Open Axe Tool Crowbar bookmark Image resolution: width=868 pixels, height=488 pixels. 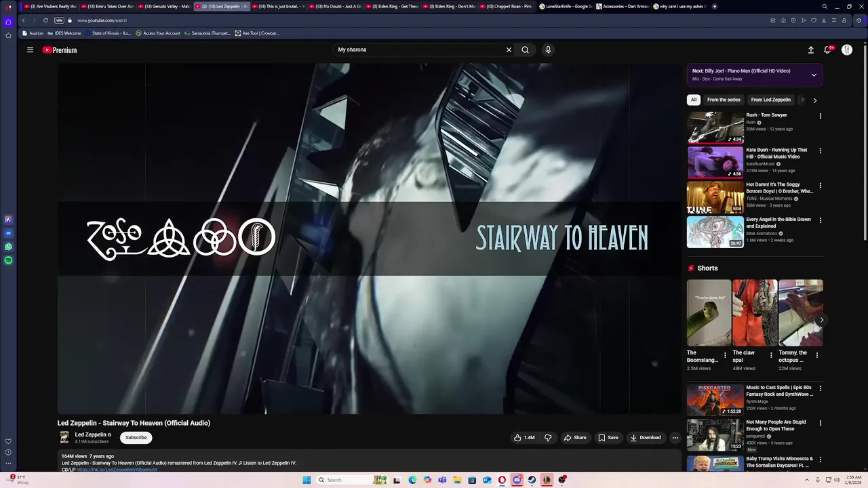click(257, 33)
